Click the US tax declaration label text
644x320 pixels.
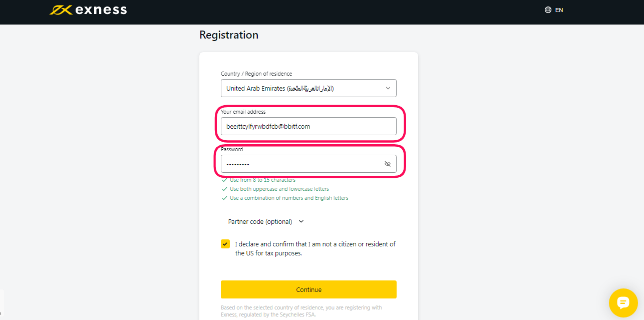coord(315,248)
